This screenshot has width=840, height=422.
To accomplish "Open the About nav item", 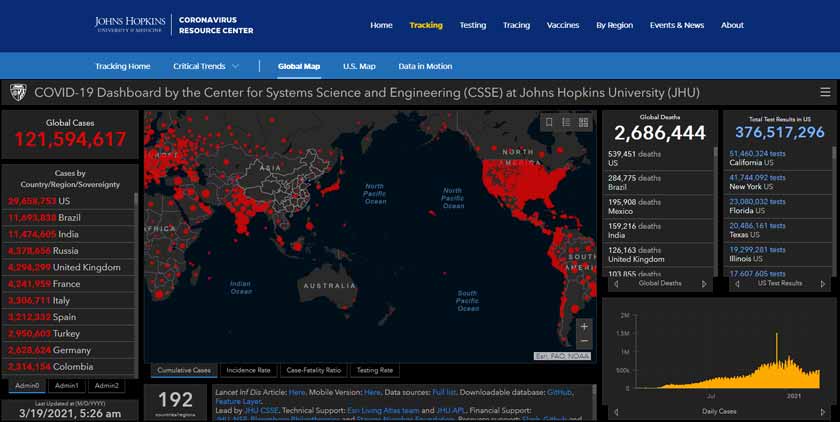I will (732, 25).
